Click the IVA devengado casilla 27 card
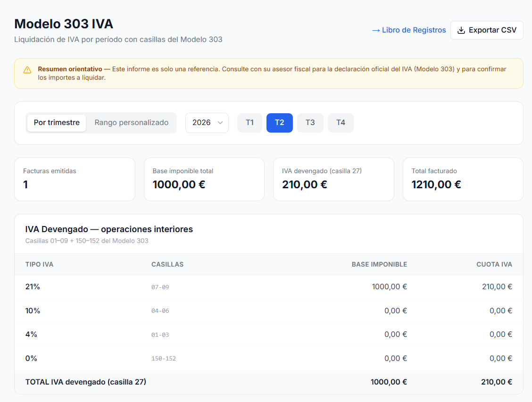Screen dimensions: 532x402 point(333,179)
